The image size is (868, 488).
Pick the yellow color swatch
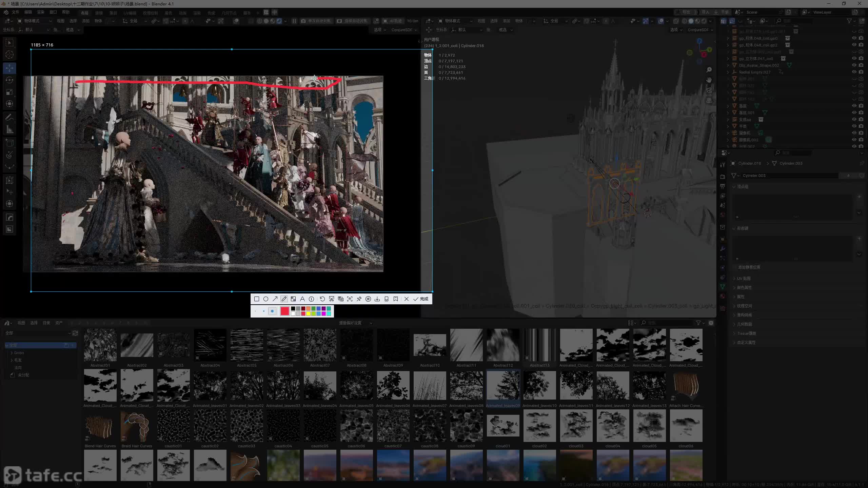tap(309, 313)
